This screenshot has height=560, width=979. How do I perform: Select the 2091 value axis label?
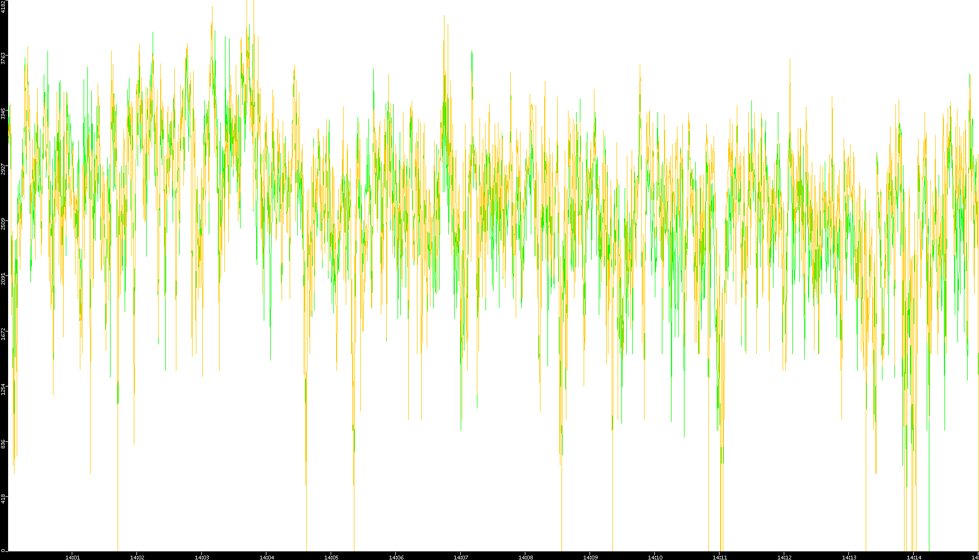point(4,279)
